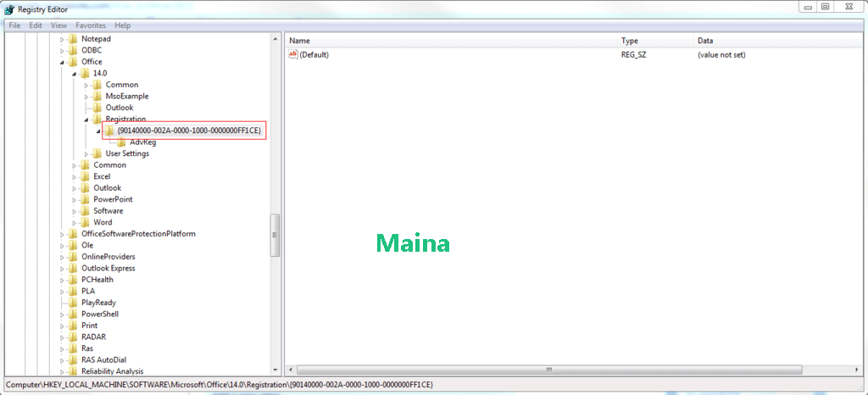Select the PowerShell label
Screen dimensions: 868x395
click(100, 314)
